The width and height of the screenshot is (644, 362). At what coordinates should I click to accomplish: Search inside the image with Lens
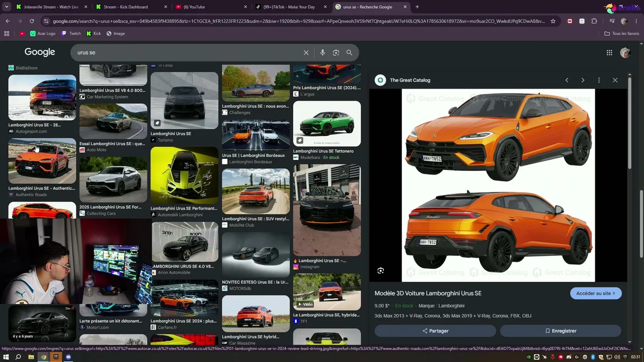tap(381, 270)
